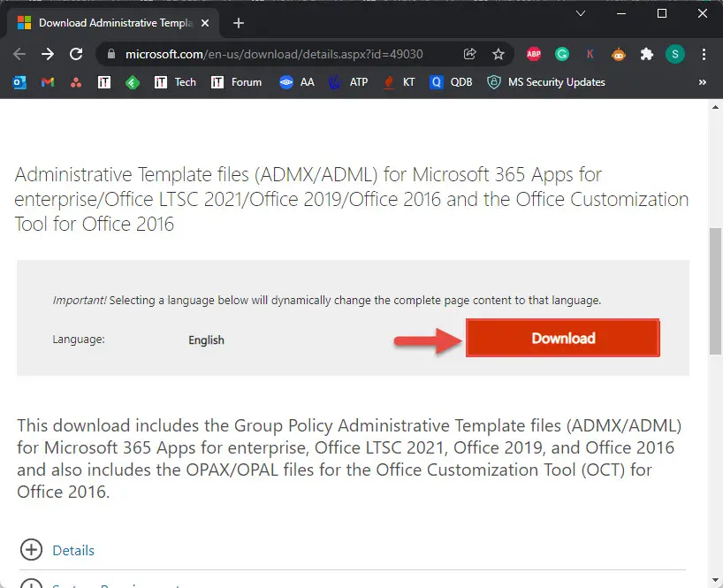Open the Outlook bookmark
The width and height of the screenshot is (723, 588).
(19, 82)
